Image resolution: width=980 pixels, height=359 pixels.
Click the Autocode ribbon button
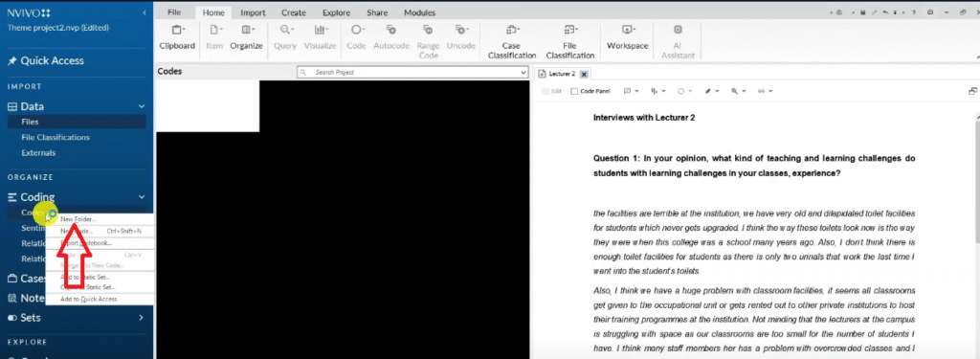click(x=391, y=37)
